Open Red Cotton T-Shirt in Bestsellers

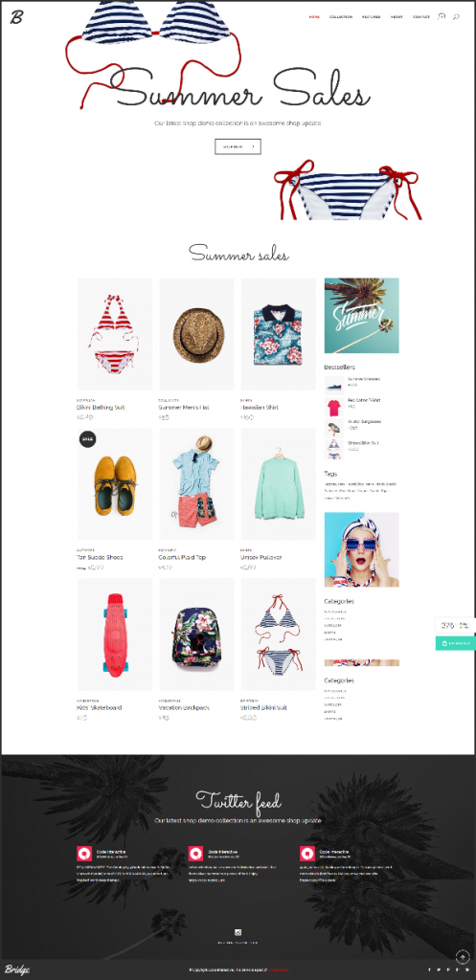[x=364, y=400]
